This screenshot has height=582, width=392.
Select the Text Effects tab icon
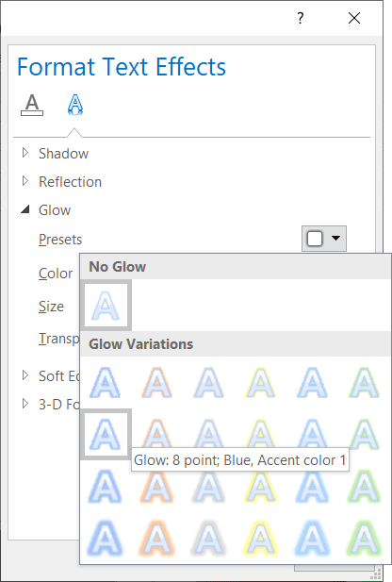(x=75, y=105)
